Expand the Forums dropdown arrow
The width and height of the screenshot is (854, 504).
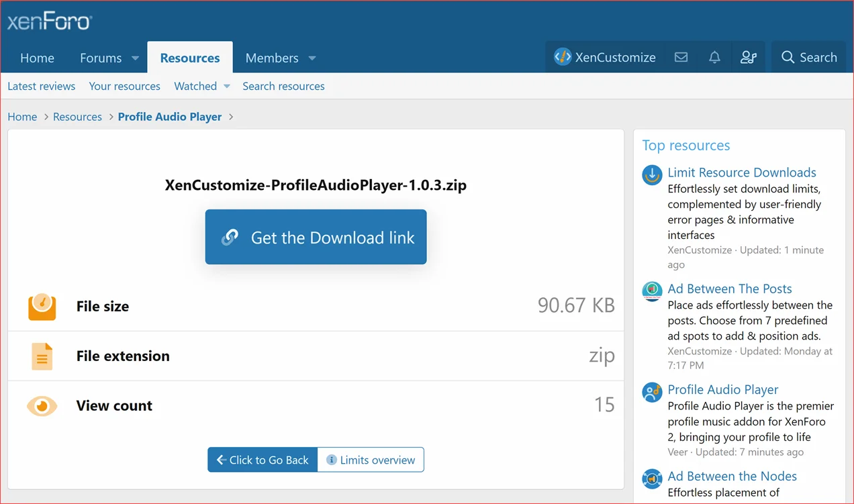point(134,58)
